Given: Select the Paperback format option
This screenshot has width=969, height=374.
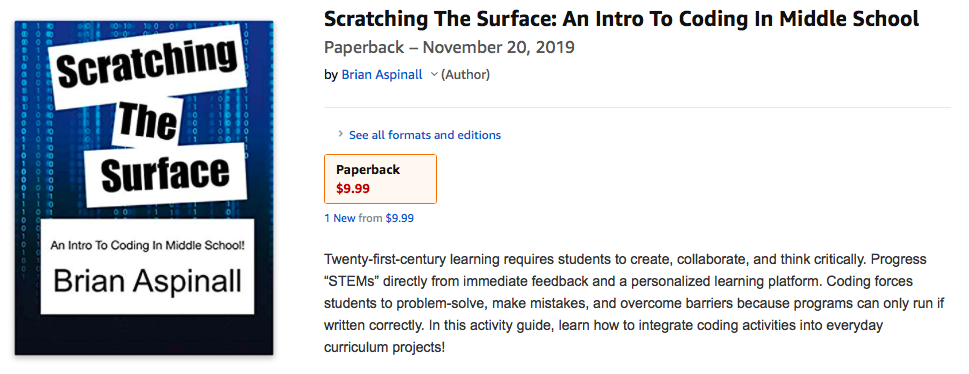Looking at the screenshot, I should 380,179.
